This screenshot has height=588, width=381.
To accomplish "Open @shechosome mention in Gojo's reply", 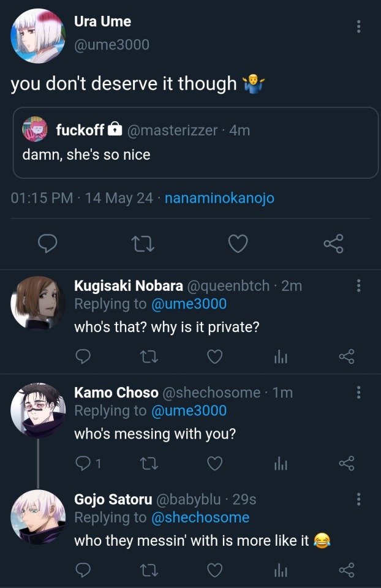I will pos(200,518).
